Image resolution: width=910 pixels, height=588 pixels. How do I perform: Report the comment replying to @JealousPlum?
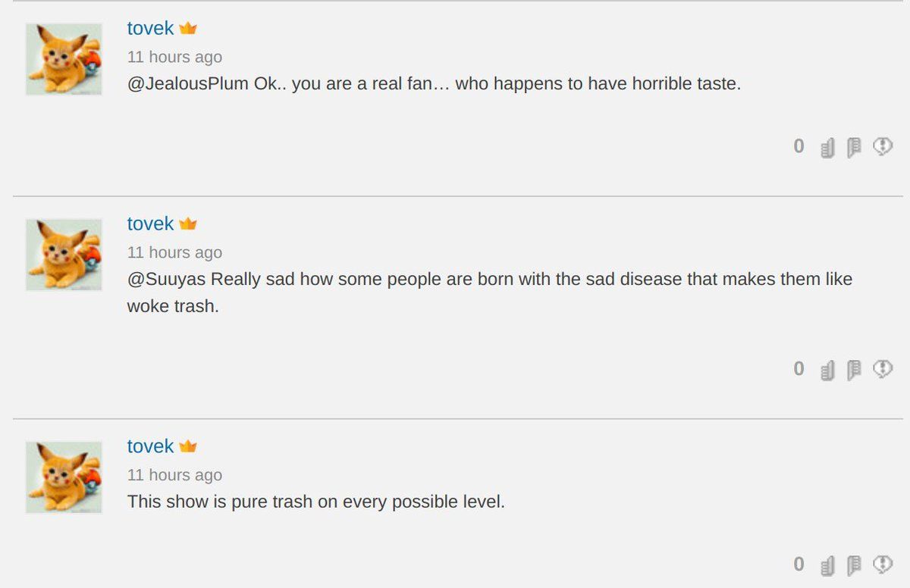(x=882, y=147)
